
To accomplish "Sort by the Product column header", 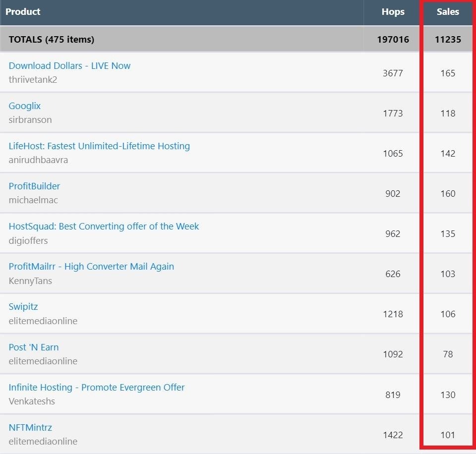I will [x=23, y=11].
